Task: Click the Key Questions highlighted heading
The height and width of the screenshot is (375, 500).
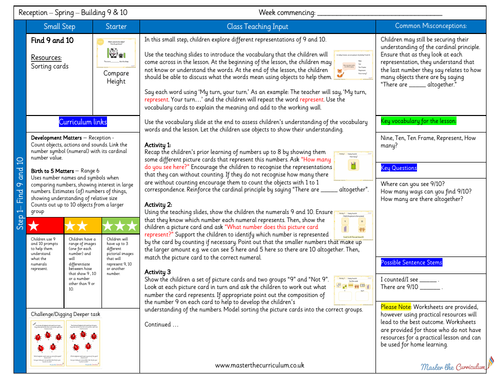Action: point(399,168)
